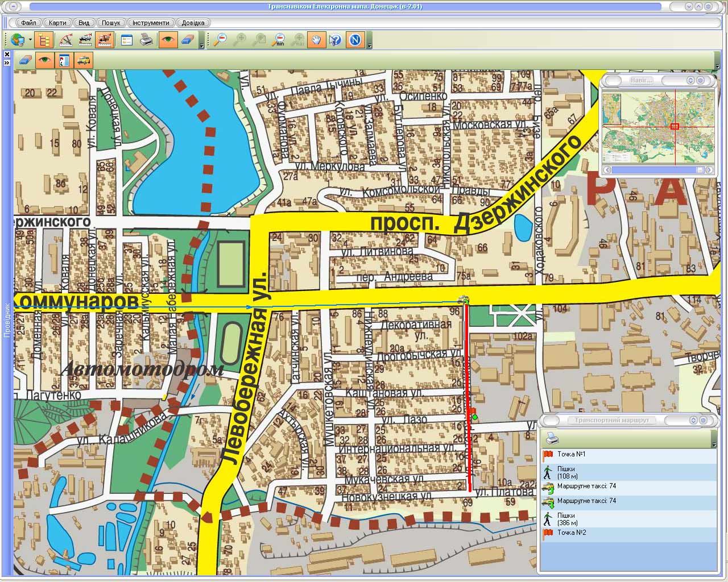Click the navigator overview map thumbnail

click(x=657, y=126)
